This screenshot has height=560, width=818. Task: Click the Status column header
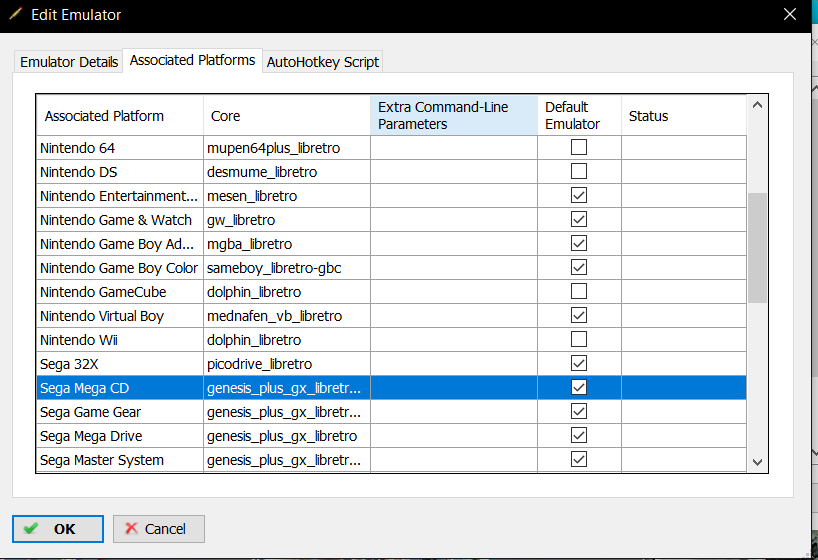click(x=684, y=115)
